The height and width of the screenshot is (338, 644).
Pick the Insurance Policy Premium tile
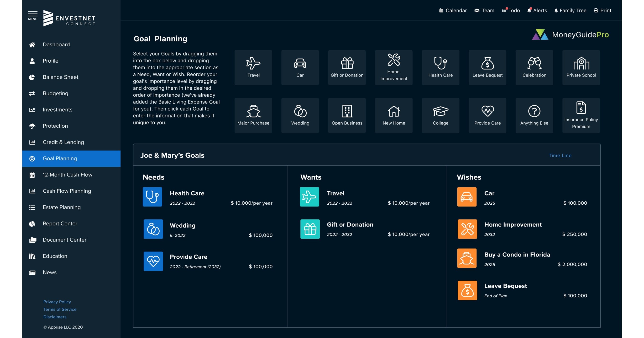(581, 115)
